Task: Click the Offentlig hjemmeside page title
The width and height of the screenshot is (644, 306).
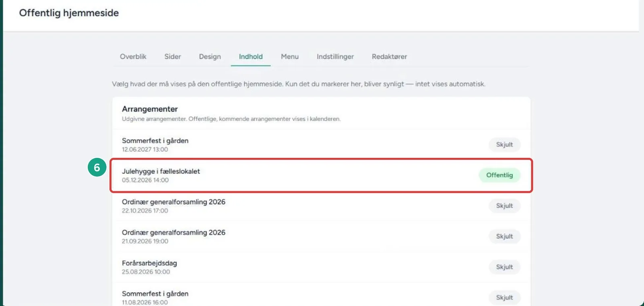Action: (69, 13)
